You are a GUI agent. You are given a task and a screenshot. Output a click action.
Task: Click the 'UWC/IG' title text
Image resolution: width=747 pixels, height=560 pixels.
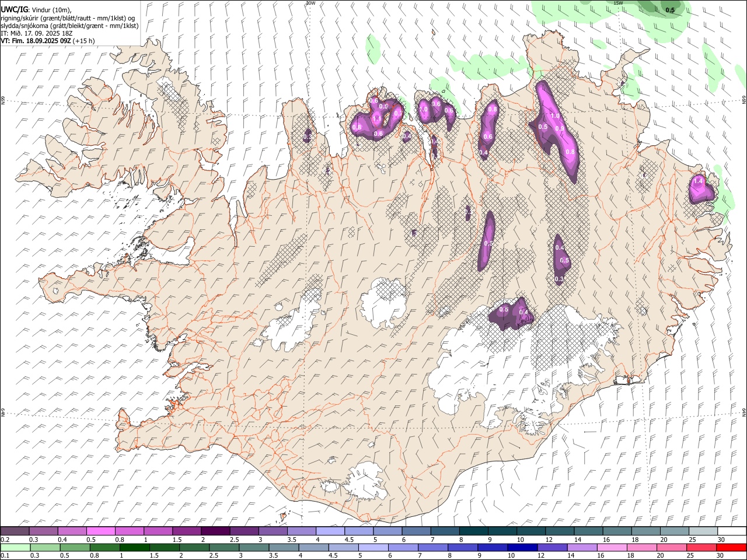point(14,10)
